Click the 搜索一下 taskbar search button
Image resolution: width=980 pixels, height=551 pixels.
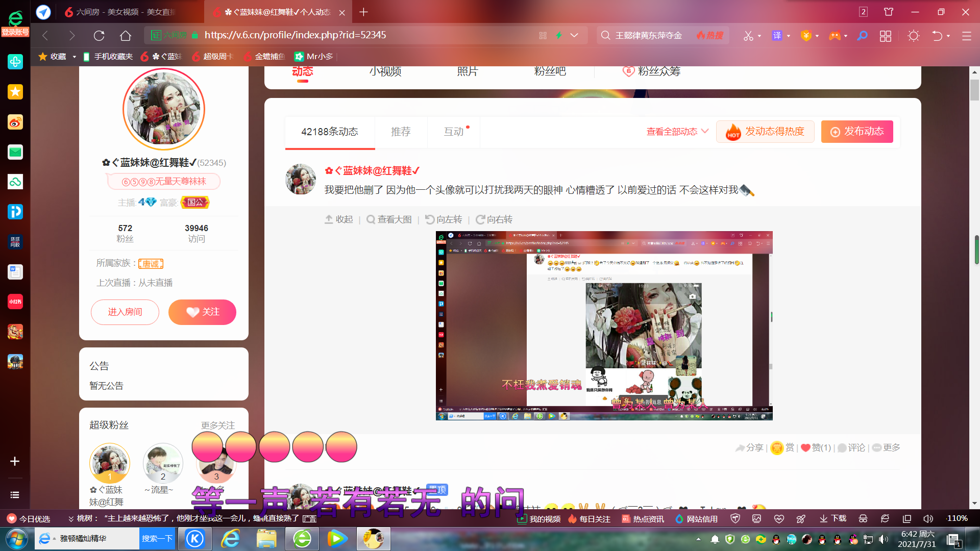coord(157,539)
